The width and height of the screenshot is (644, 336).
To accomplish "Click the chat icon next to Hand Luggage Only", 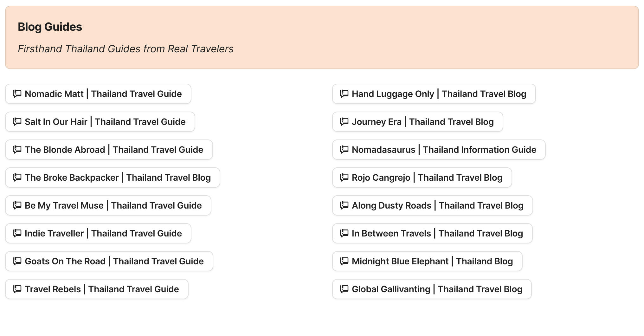I will pyautogui.click(x=344, y=94).
